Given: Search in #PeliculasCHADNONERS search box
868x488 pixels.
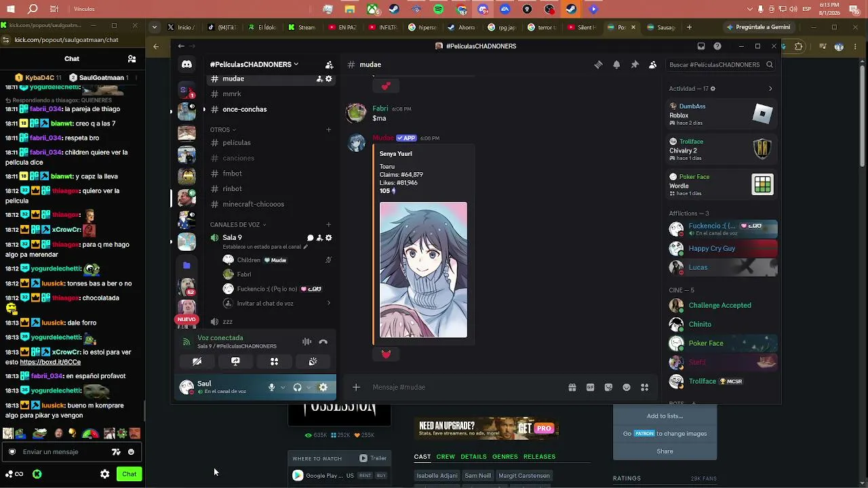Looking at the screenshot, I should (721, 64).
